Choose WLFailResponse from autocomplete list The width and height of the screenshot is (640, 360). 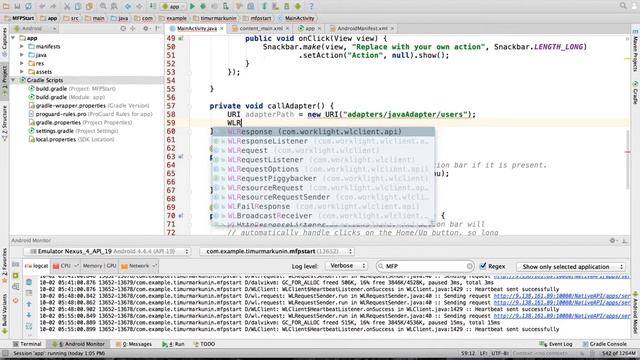point(324,207)
